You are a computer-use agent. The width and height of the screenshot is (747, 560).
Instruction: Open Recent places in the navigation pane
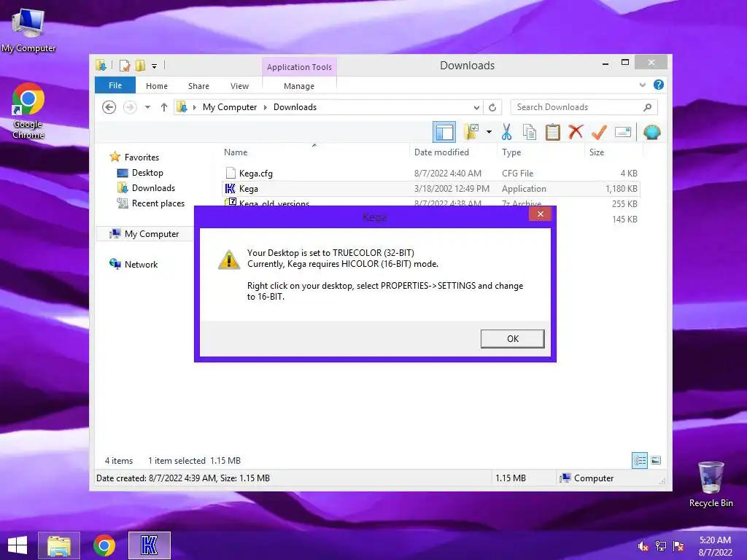pos(158,203)
